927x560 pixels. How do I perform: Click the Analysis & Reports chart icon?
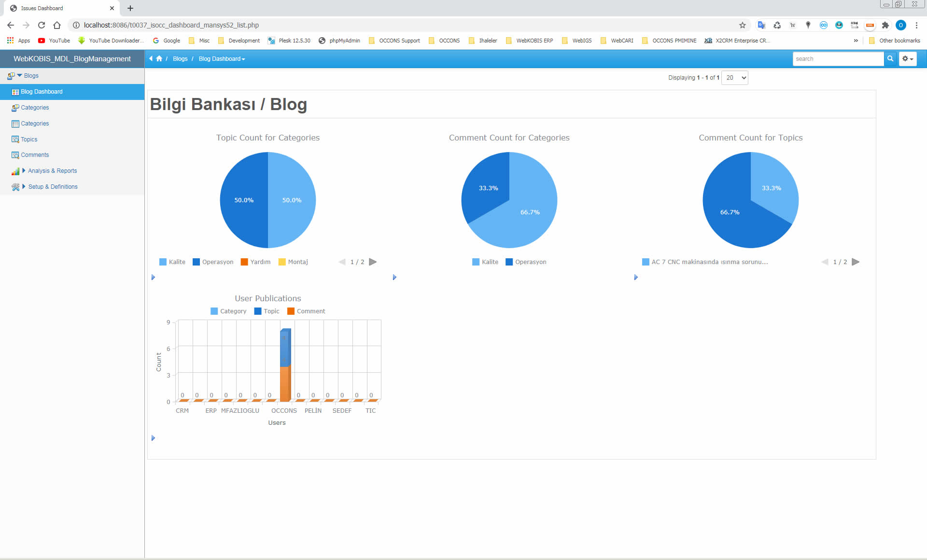tap(15, 171)
